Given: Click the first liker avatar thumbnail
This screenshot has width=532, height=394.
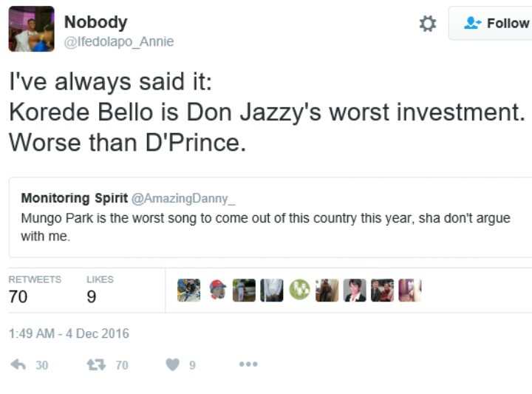Looking at the screenshot, I should [189, 291].
